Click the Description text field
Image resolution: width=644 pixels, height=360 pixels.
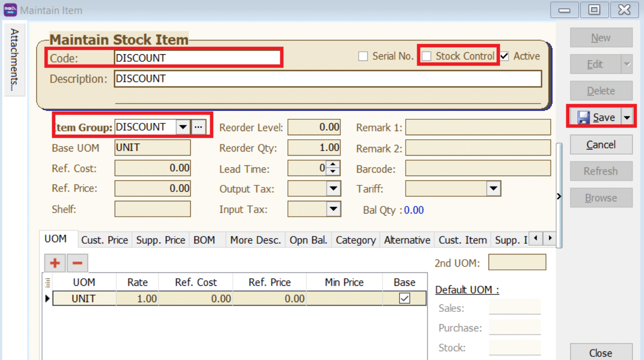327,79
